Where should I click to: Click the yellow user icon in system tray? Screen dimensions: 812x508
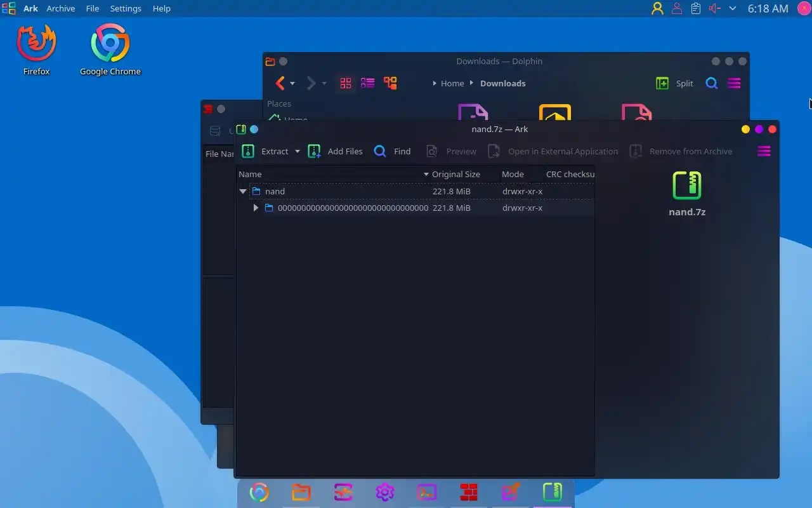point(657,8)
